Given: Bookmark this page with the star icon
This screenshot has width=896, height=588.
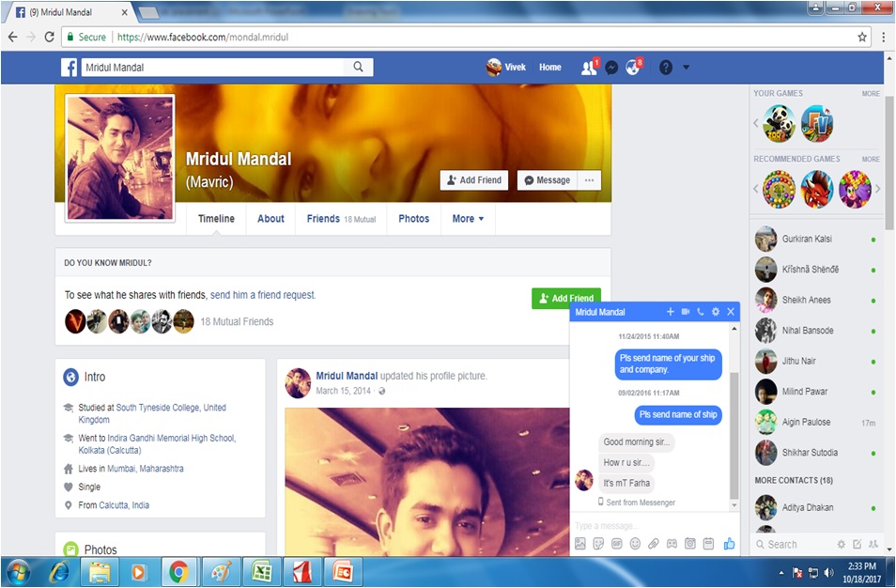Looking at the screenshot, I should click(862, 37).
